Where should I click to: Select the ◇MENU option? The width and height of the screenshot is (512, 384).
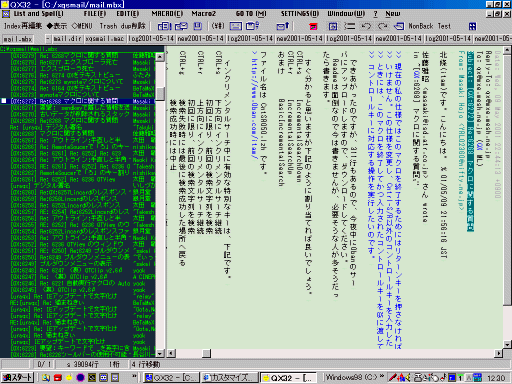82,26
